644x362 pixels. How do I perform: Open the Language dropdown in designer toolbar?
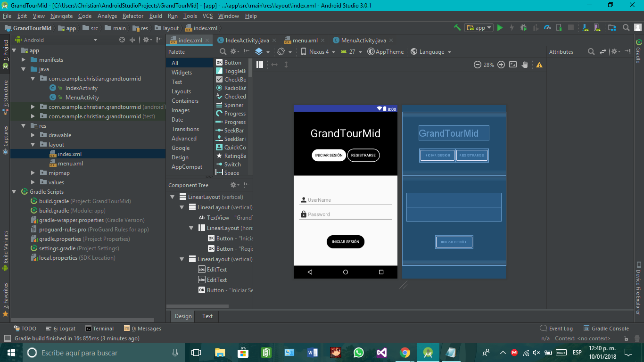pyautogui.click(x=431, y=52)
